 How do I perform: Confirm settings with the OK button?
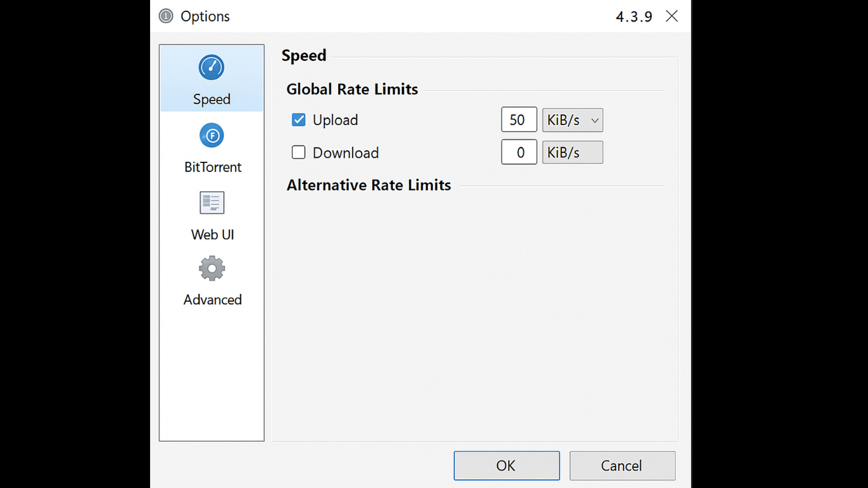[x=506, y=465]
